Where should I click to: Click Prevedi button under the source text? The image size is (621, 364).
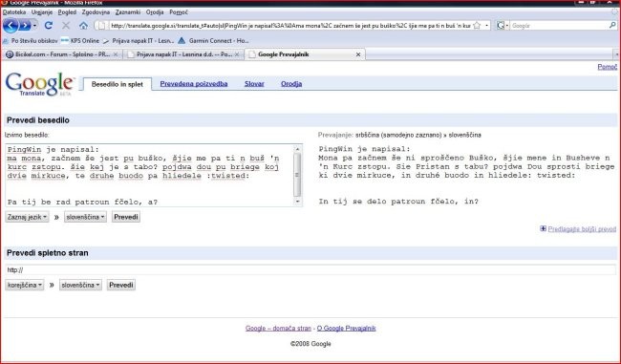pyautogui.click(x=126, y=217)
